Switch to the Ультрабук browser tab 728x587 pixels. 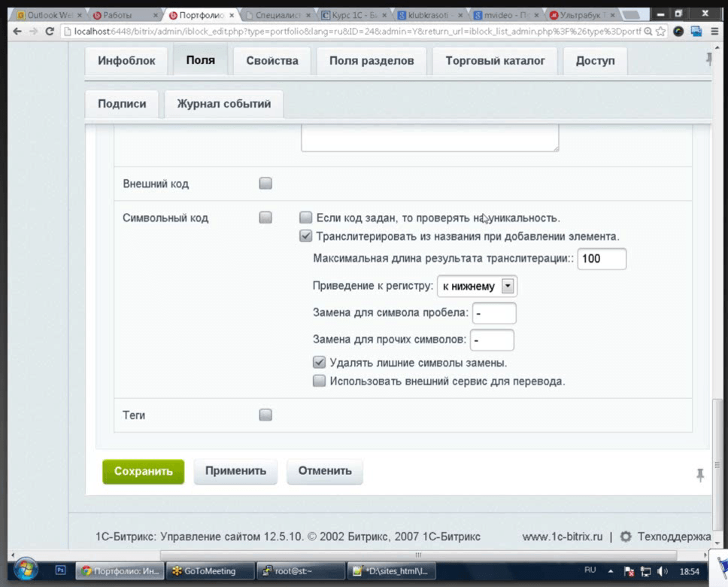tap(581, 15)
